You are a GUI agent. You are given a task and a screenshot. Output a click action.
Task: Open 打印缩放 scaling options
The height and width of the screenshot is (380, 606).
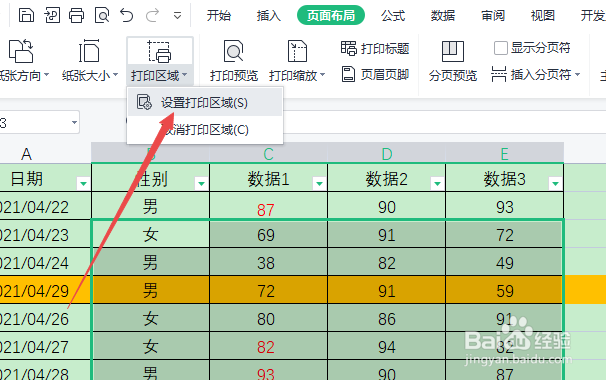pyautogui.click(x=297, y=61)
